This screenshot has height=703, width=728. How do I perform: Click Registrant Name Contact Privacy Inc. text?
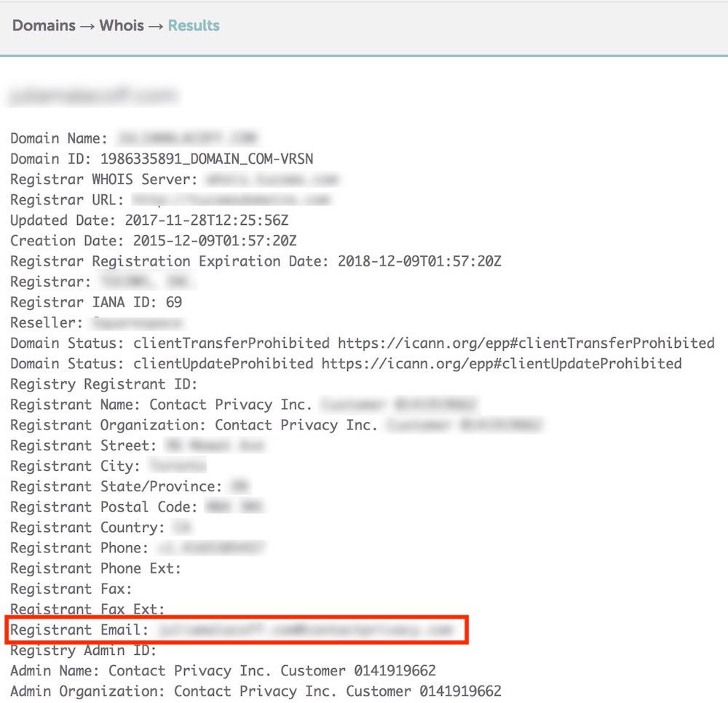161,405
